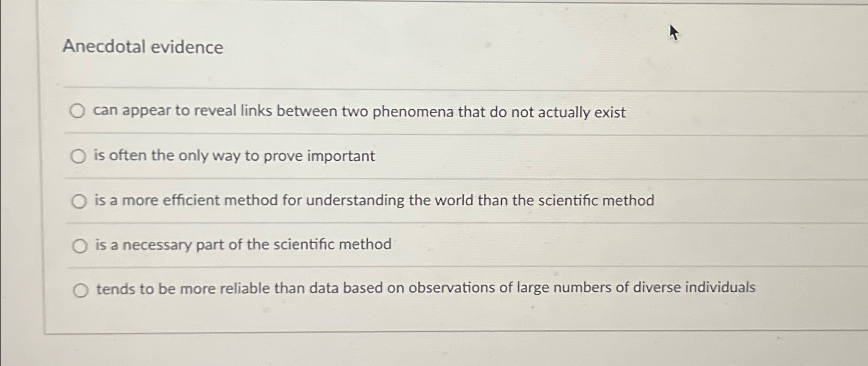
Task: Click the answer text about links between two phenomena
Action: click(x=359, y=111)
